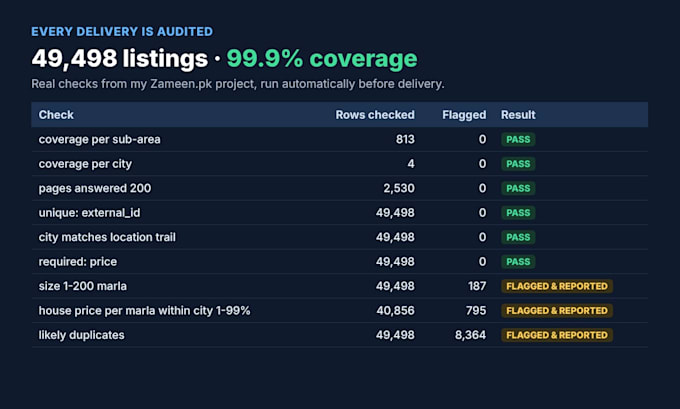This screenshot has width=680, height=409.
Task: Click the '49,498 listings' headline
Action: 120,59
